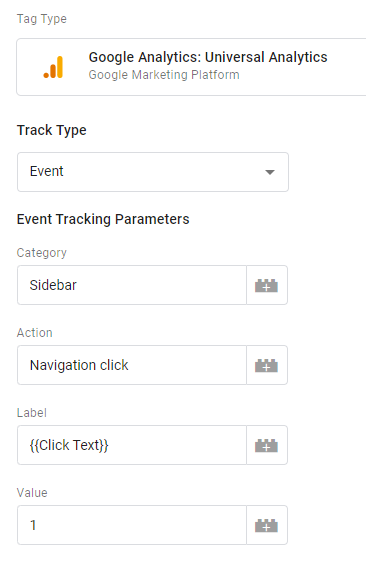The height and width of the screenshot is (562, 366).
Task: Open variable picker for Category field
Action: 267,285
